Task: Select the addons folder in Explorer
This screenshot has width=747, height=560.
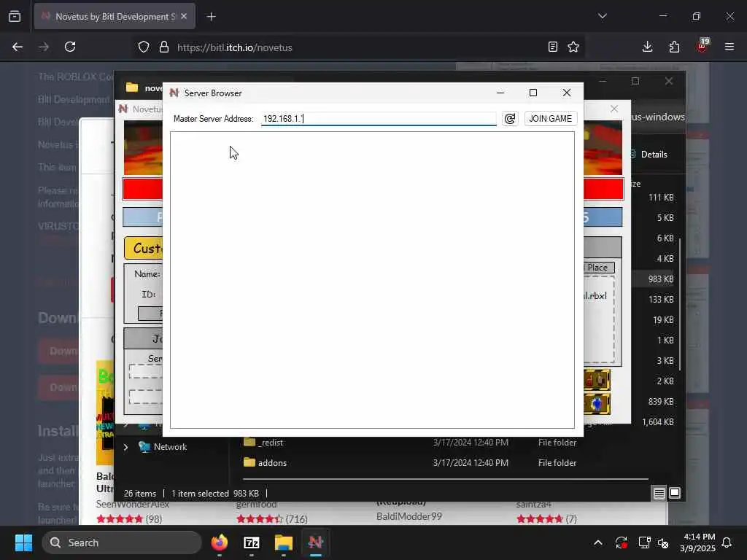Action: 272,463
